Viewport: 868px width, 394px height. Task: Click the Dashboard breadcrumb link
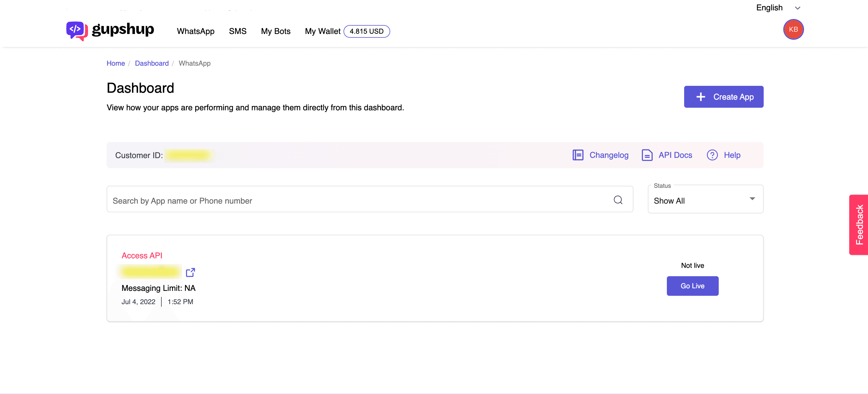click(x=152, y=63)
